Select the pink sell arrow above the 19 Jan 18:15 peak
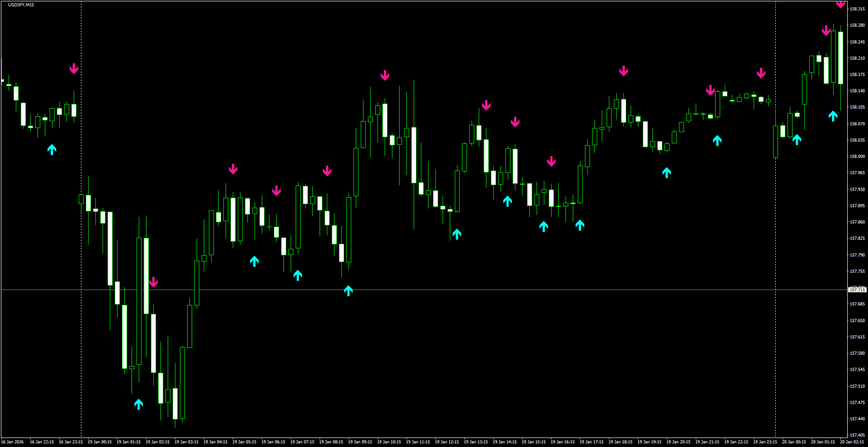The width and height of the screenshot is (868, 447). [x=623, y=71]
